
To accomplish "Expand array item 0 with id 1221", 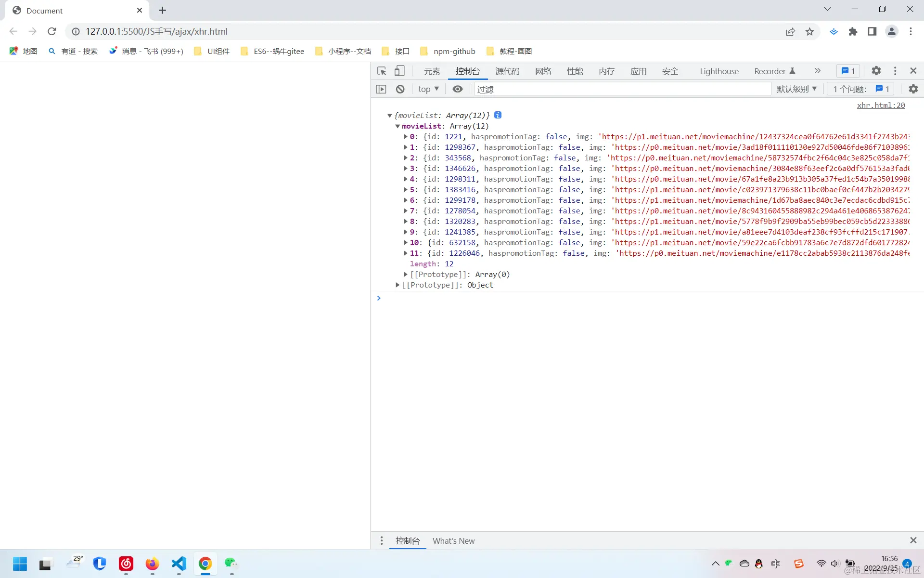I will [x=406, y=137].
